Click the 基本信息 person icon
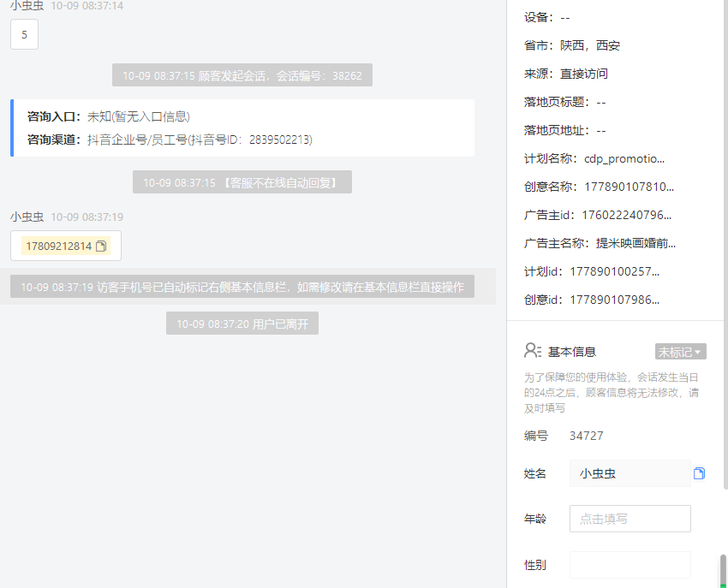 532,351
